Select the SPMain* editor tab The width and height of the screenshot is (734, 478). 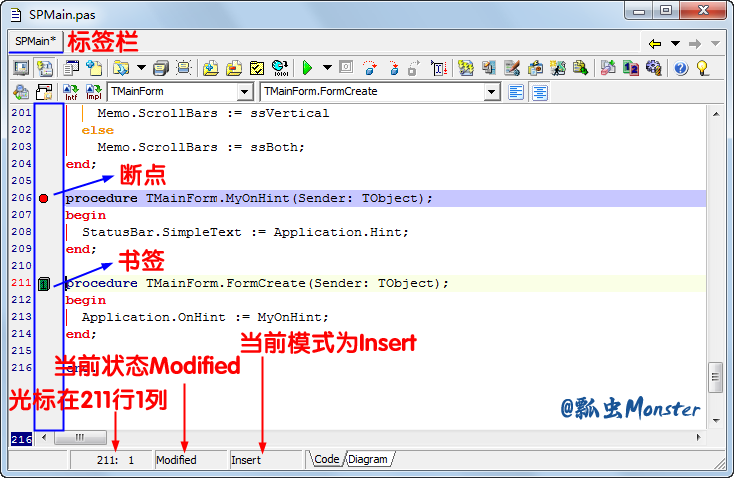coord(36,41)
